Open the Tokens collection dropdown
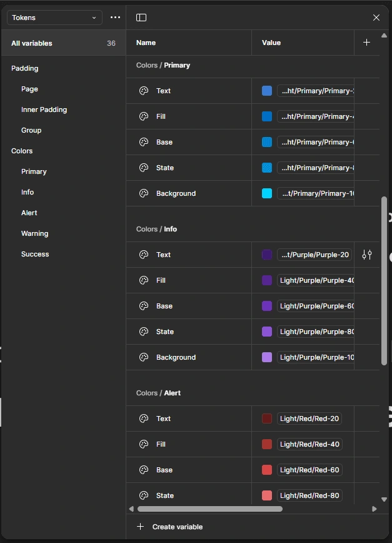Screen dimensions: 392x543 click(x=54, y=18)
